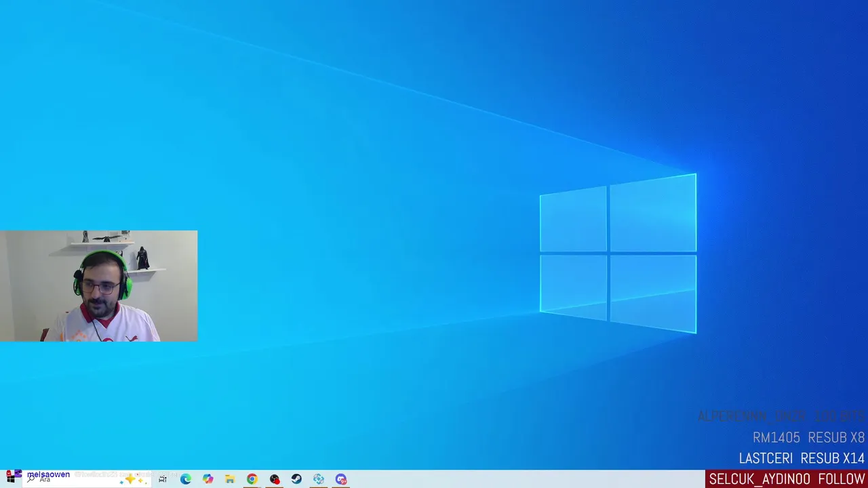
Task: Launch Microsoft Edge from the taskbar
Action: [185, 479]
